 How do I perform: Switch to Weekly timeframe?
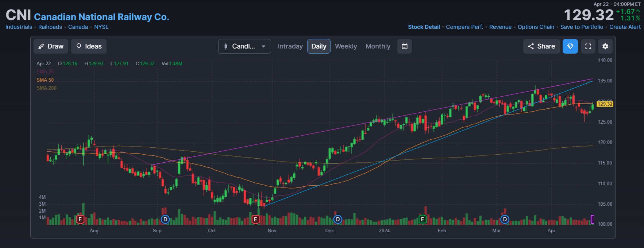(x=346, y=46)
